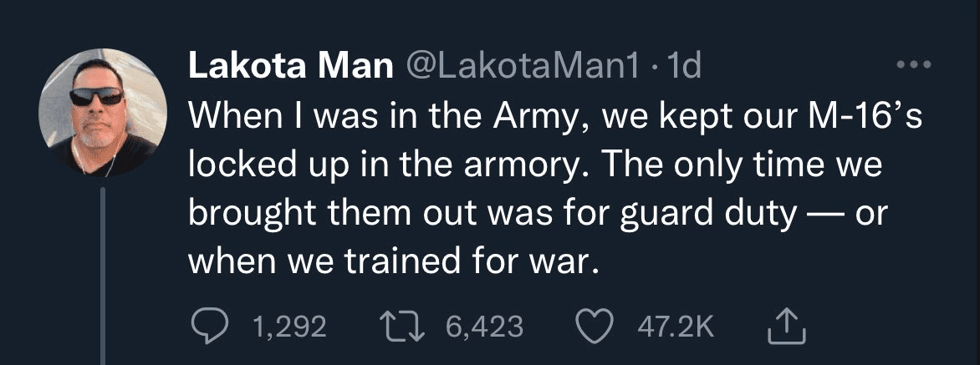980x365 pixels.
Task: Click the last line "when we trained for war."
Action: [394, 262]
